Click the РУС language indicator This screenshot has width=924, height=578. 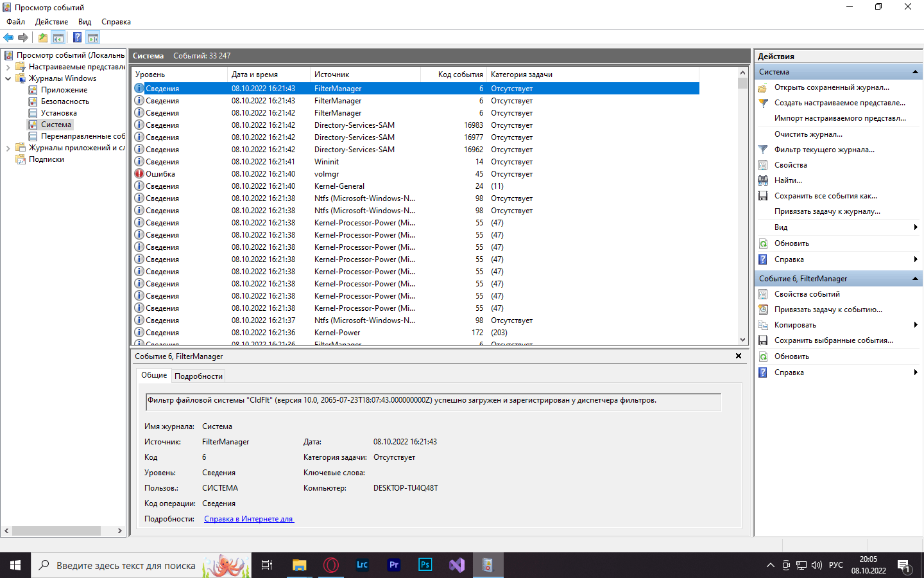(x=836, y=565)
